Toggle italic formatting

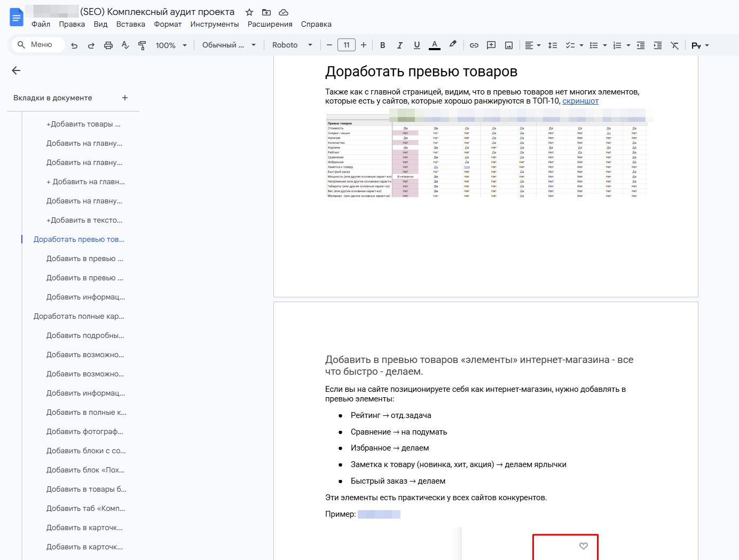pos(399,45)
